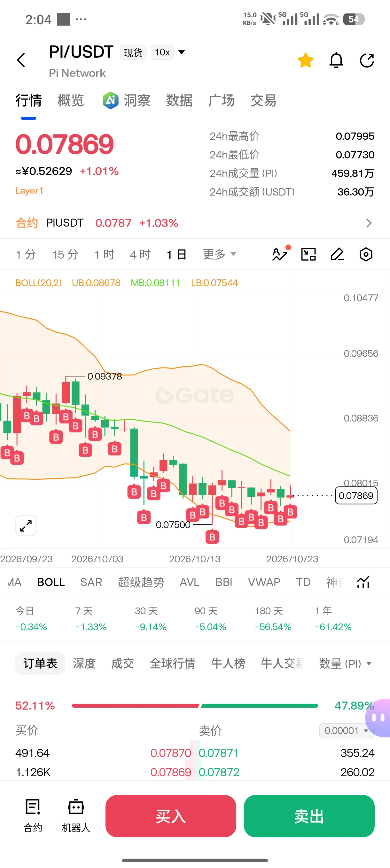Select the 1 时 timeframe
The image size is (390, 868).
(x=104, y=254)
